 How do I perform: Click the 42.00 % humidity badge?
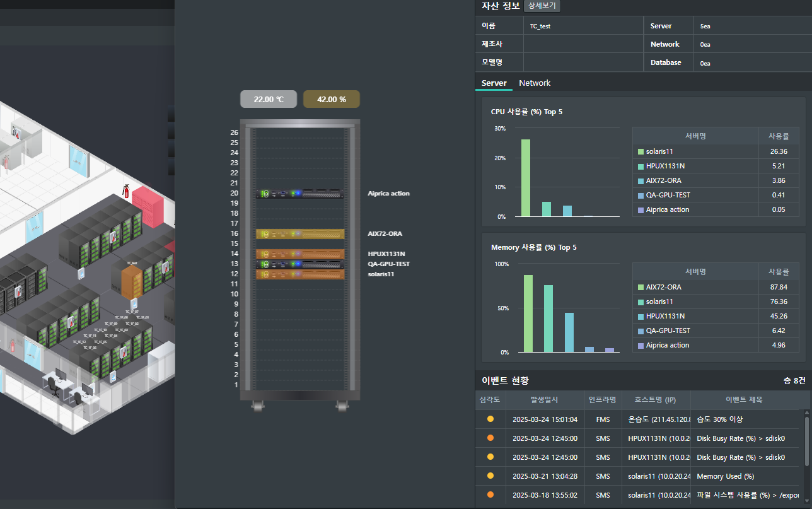click(332, 99)
